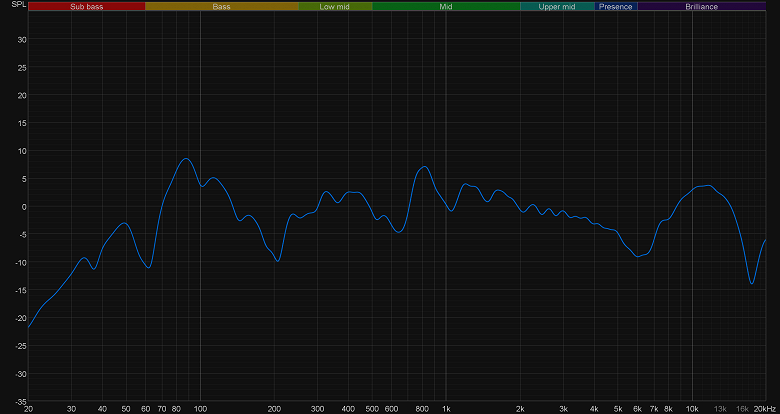This screenshot has width=780, height=414.
Task: Select the 70 Hz frequency axis label
Action: click(162, 409)
